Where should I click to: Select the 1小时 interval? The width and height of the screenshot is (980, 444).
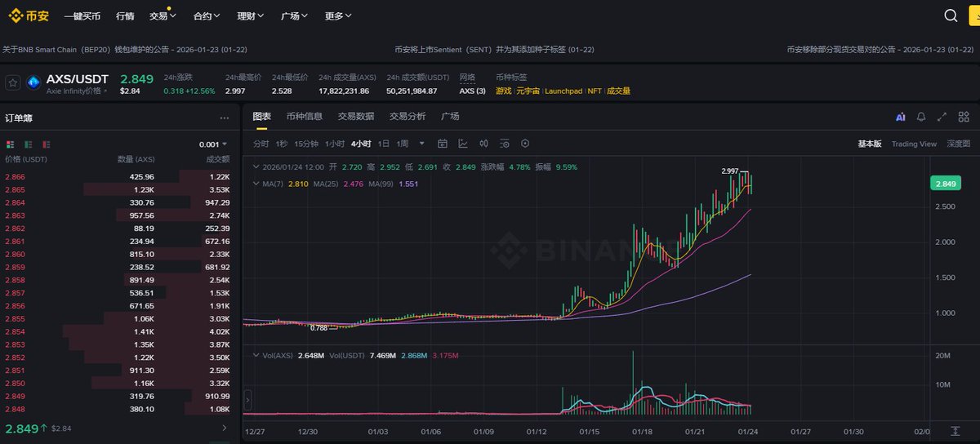click(x=334, y=144)
